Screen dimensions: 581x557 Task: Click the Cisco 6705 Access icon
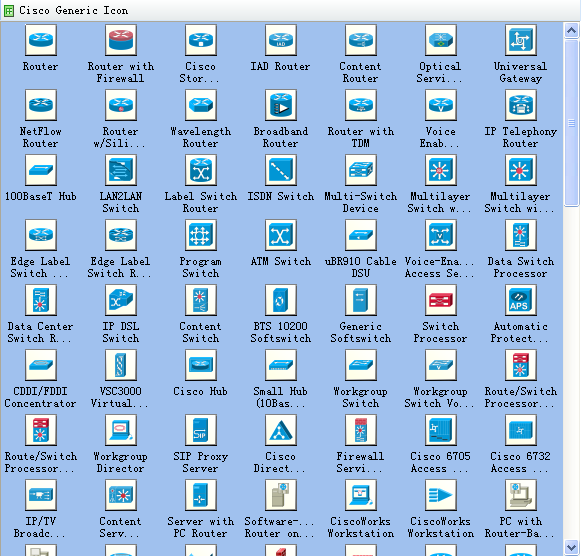(441, 430)
